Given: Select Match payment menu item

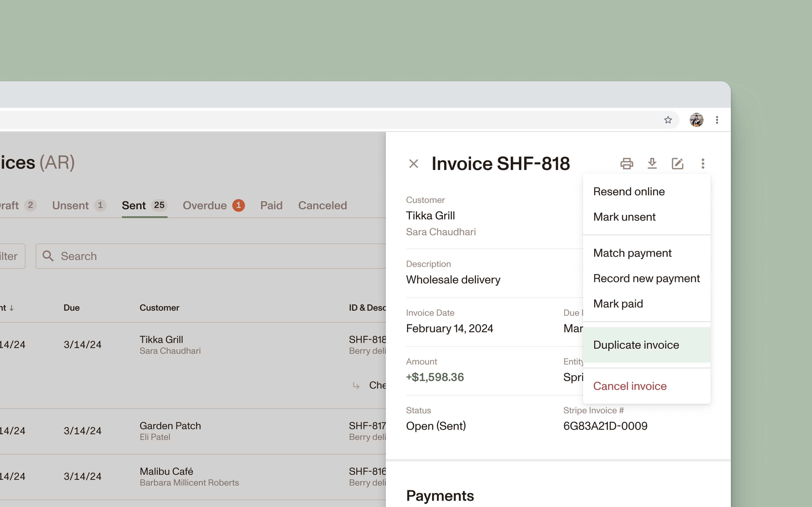Looking at the screenshot, I should click(632, 253).
